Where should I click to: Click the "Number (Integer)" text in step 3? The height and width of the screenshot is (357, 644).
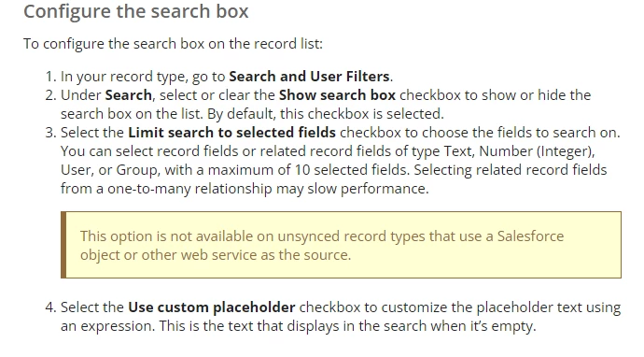(x=537, y=151)
